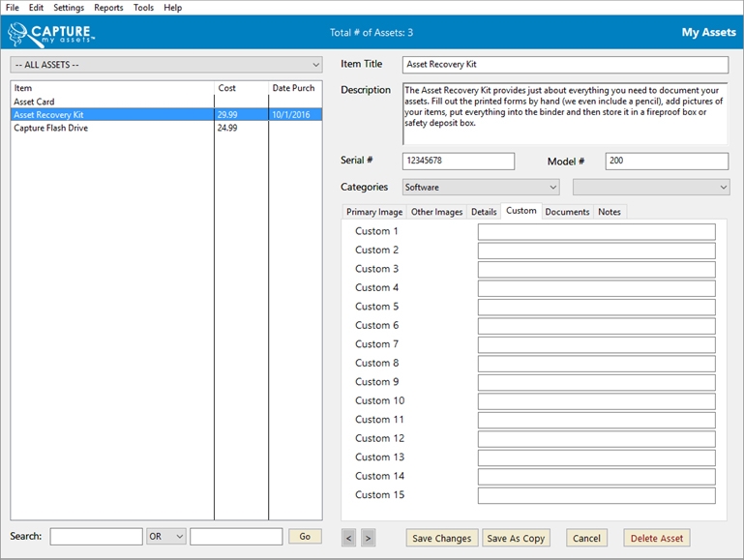Expand the ALL ASSETS filter dropdown

point(165,65)
